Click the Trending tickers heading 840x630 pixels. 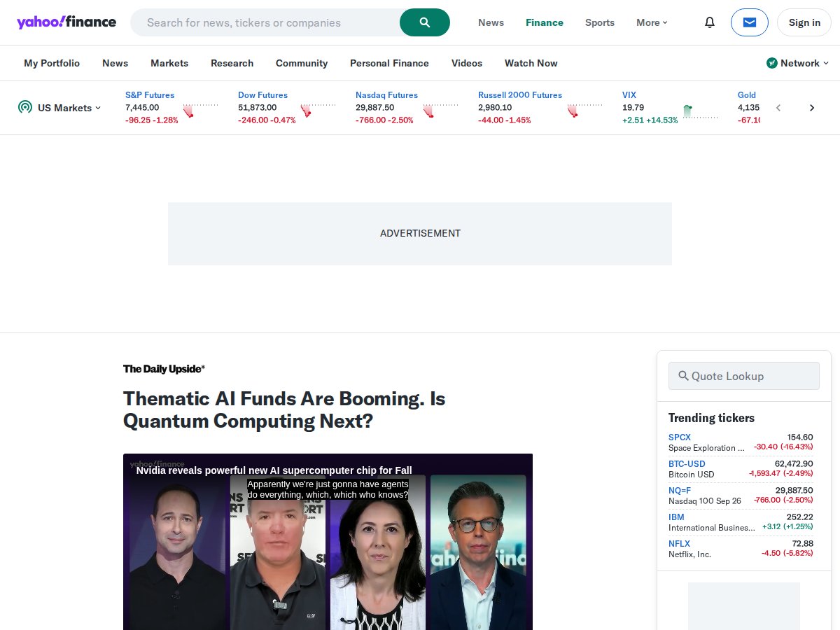(711, 418)
